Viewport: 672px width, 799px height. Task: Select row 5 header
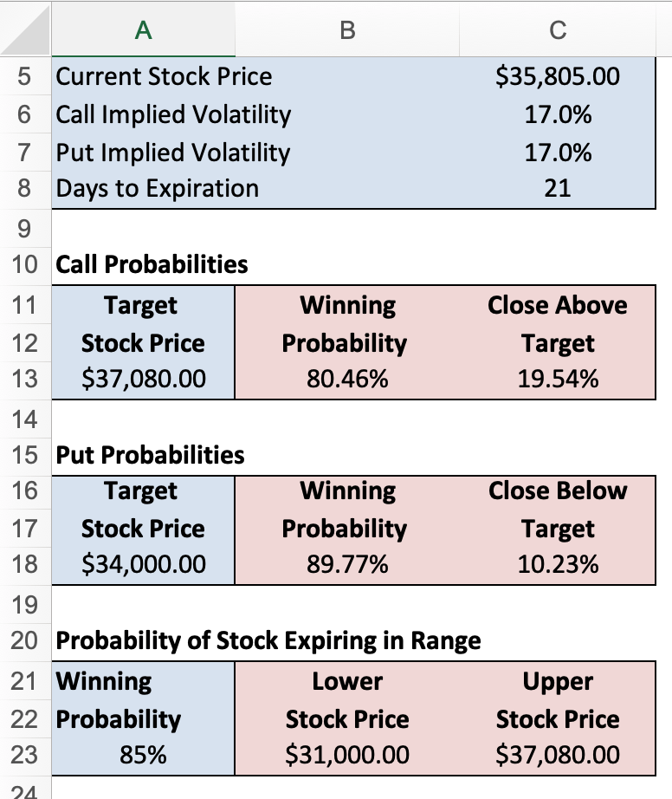point(24,76)
